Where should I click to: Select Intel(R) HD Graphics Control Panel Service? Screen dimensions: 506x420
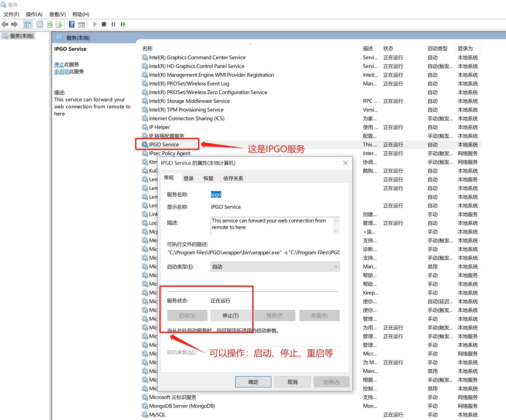tap(311, 66)
